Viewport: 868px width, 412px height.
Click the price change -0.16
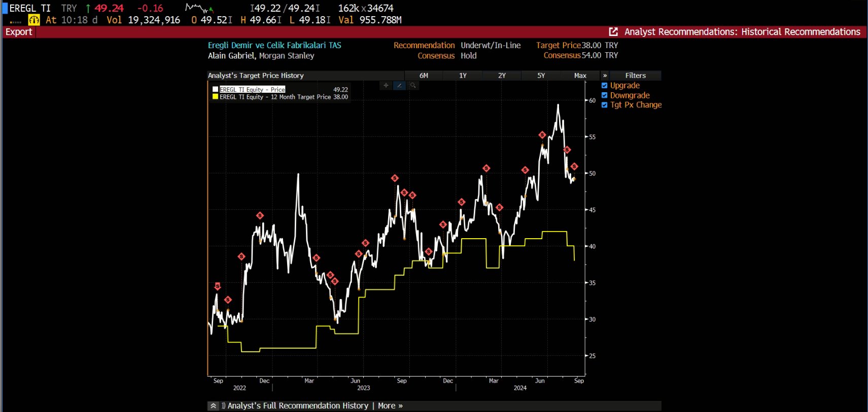pyautogui.click(x=150, y=9)
